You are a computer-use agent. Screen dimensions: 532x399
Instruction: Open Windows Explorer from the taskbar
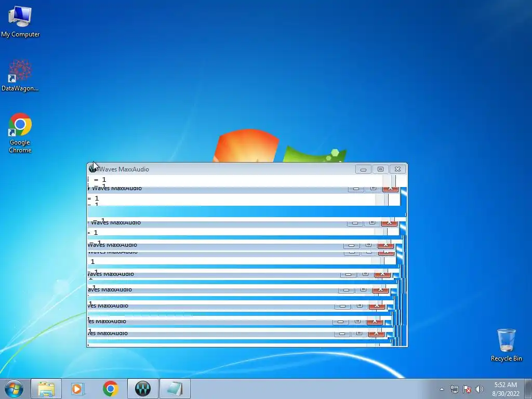click(x=46, y=389)
